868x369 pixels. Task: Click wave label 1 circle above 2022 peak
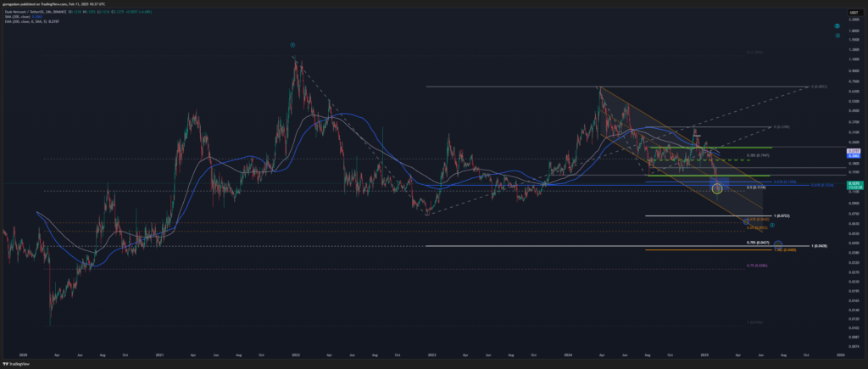(292, 44)
